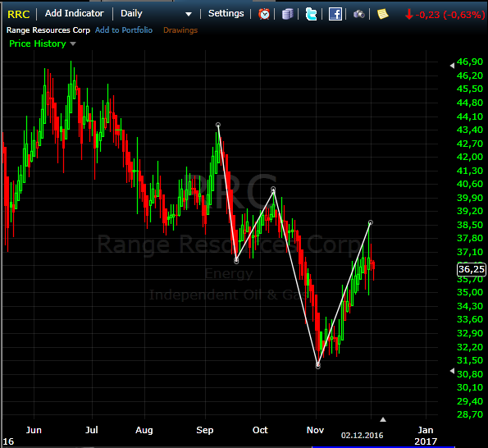This screenshot has width=488, height=448.
Task: Share chart via Facebook icon
Action: [x=335, y=14]
